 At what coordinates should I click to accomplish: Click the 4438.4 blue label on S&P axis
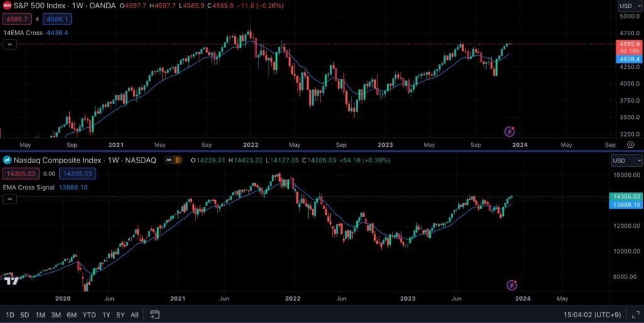629,59
